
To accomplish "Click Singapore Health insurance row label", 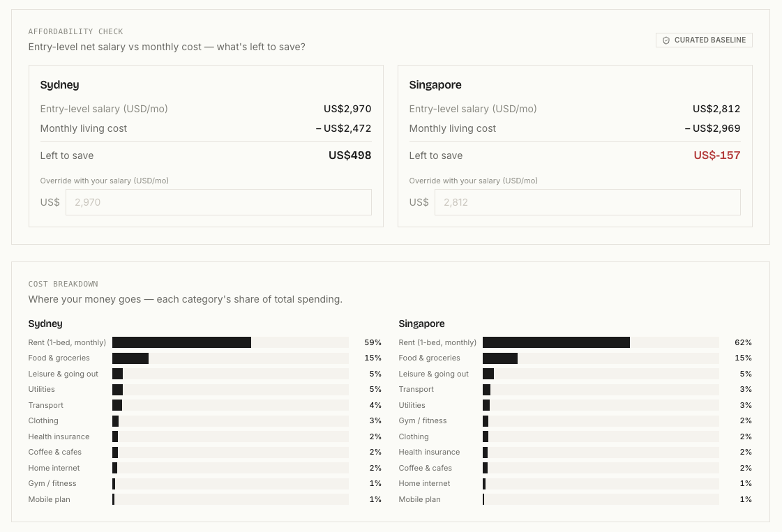I will point(429,453).
